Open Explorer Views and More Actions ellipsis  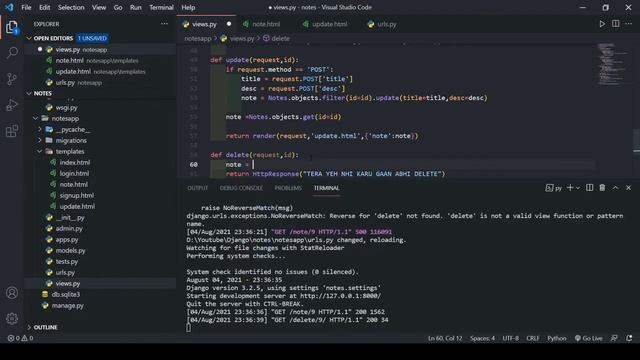click(x=164, y=24)
